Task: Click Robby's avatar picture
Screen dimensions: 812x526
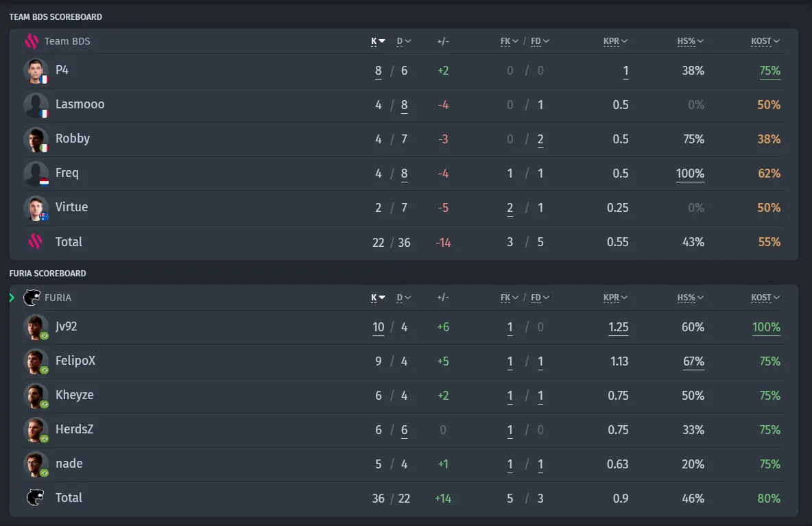Action: click(x=36, y=139)
